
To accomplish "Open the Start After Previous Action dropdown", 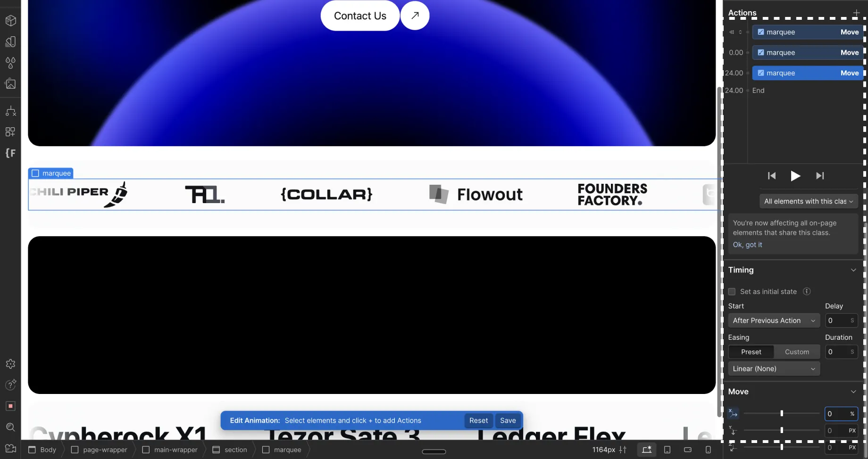I will pos(774,320).
